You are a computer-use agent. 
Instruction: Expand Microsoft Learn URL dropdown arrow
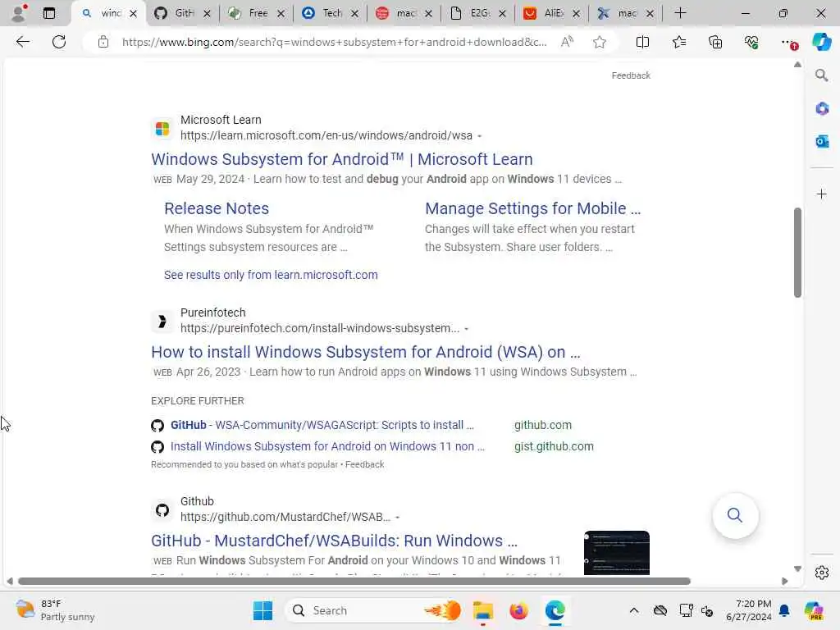point(479,136)
